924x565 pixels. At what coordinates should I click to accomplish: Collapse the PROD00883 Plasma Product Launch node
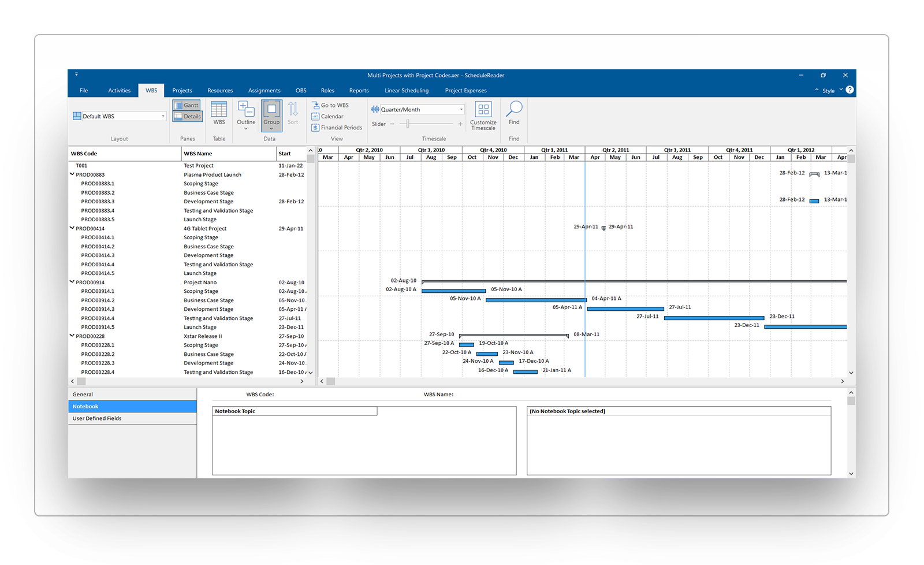click(72, 174)
